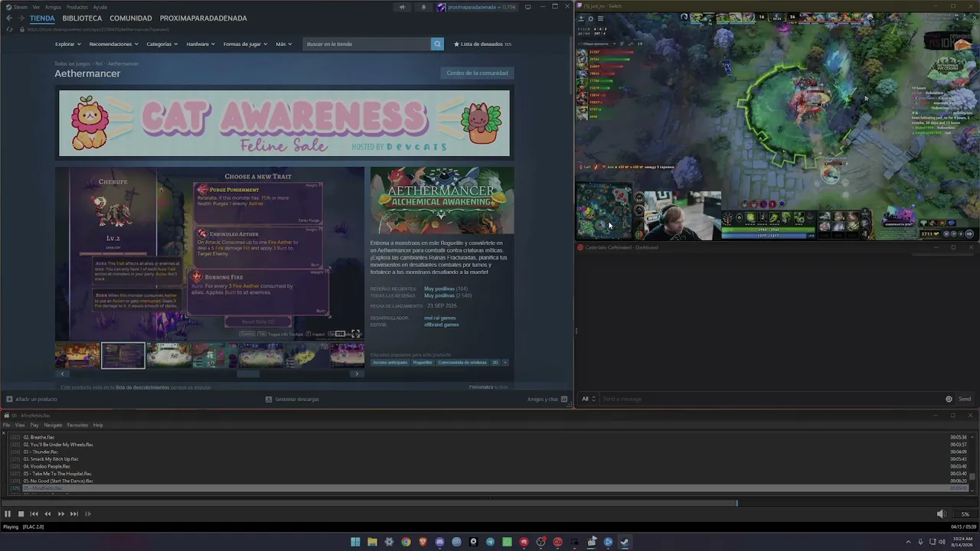Open File Explorer from the taskbar
The image size is (980, 551).
[372, 542]
